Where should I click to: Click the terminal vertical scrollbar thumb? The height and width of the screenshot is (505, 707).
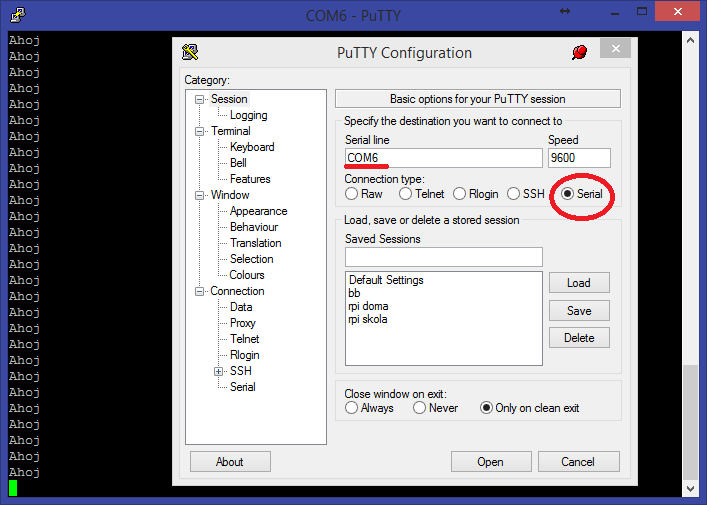point(690,423)
